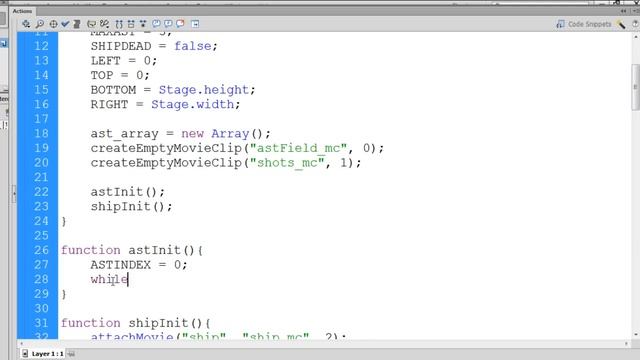Click the Insert target path crosshair icon
Image resolution: width=640 pixels, height=360 pixels.
tap(53, 24)
